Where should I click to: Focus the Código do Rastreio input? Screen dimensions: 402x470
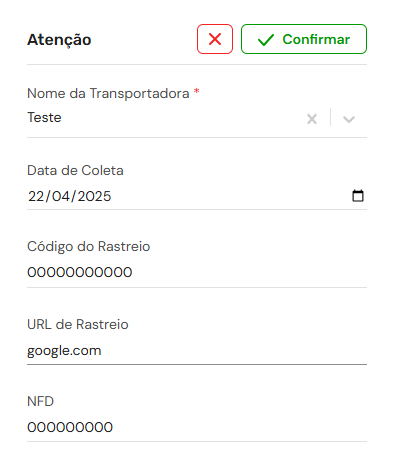(197, 272)
